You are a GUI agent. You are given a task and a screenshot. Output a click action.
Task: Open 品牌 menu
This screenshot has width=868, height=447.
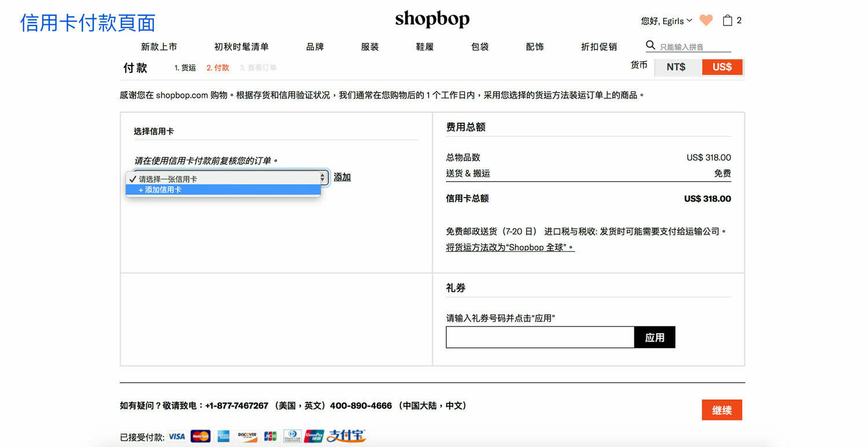(x=315, y=47)
